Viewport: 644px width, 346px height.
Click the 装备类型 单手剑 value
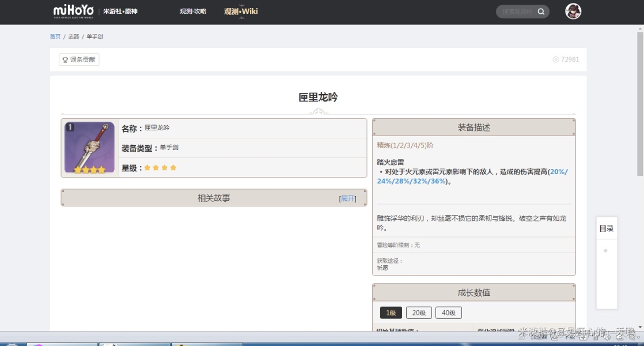coord(169,148)
